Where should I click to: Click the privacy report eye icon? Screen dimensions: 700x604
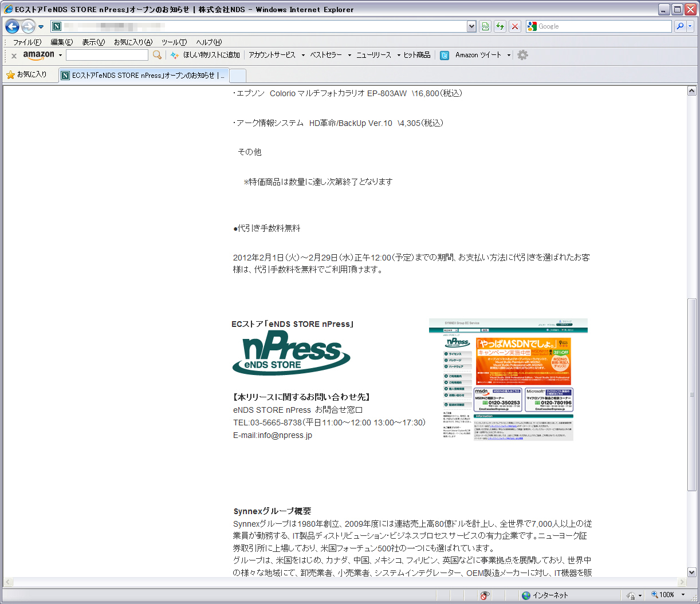click(x=485, y=595)
